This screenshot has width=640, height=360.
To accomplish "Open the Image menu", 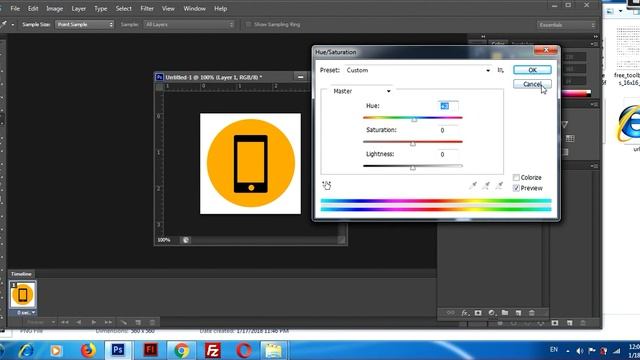I will pyautogui.click(x=54, y=9).
